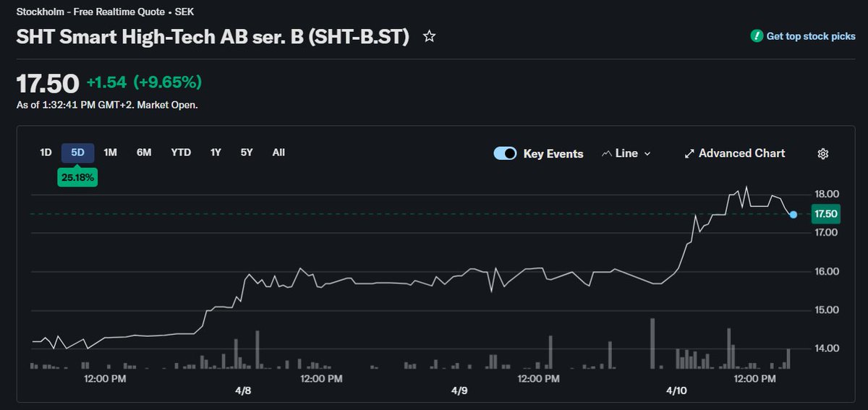The width and height of the screenshot is (868, 410).
Task: Click the green top stock picks icon
Action: point(757,35)
